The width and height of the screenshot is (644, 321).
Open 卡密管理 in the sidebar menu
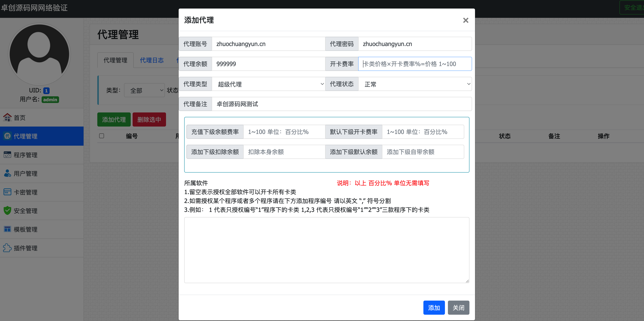(42, 192)
